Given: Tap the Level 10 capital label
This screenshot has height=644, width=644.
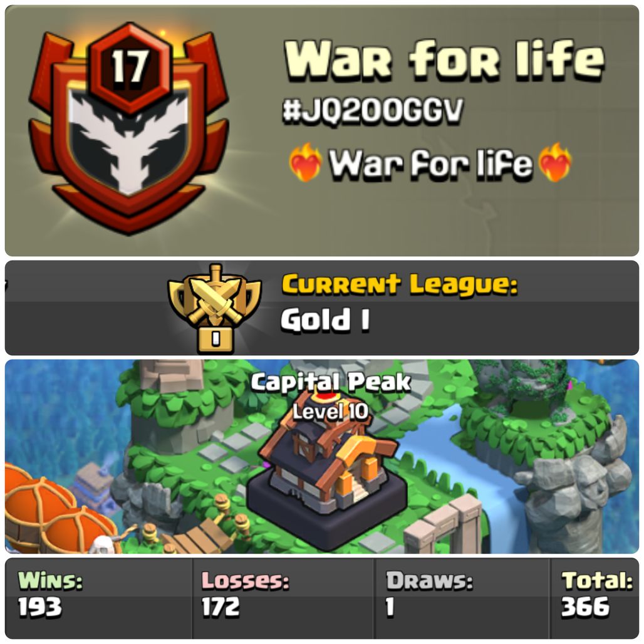Looking at the screenshot, I should point(330,411).
